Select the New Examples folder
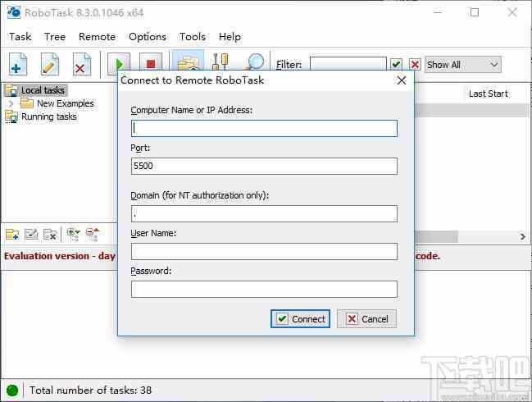 (x=66, y=103)
